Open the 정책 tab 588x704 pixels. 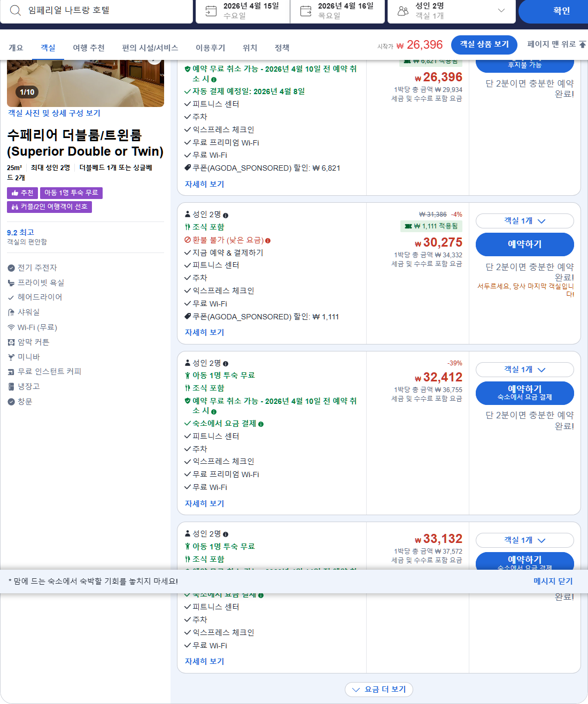282,48
